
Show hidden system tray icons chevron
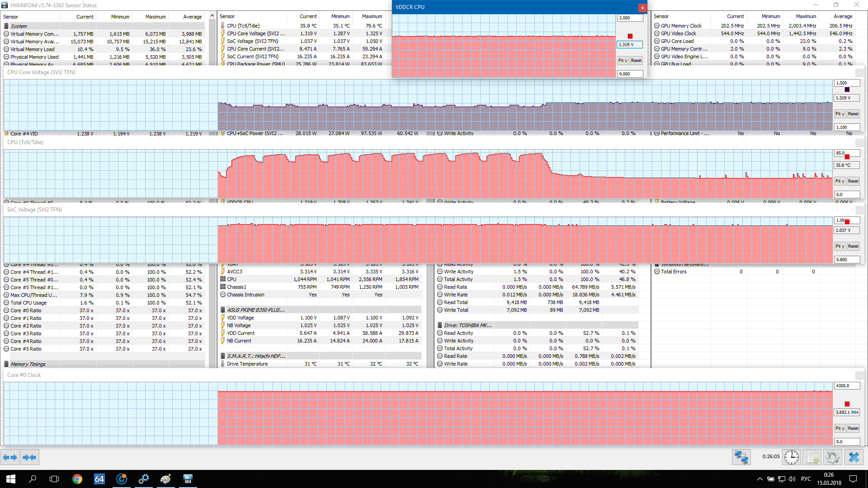tap(759, 479)
